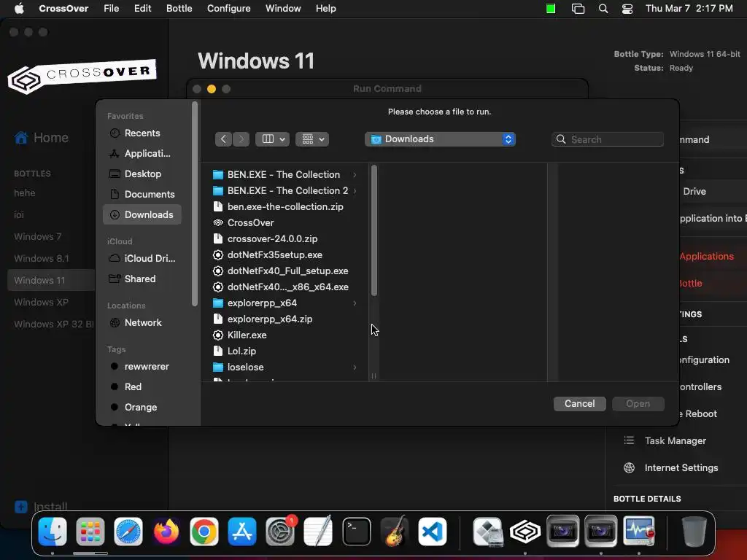747x560 pixels.
Task: Open the Window menu
Action: [283, 9]
